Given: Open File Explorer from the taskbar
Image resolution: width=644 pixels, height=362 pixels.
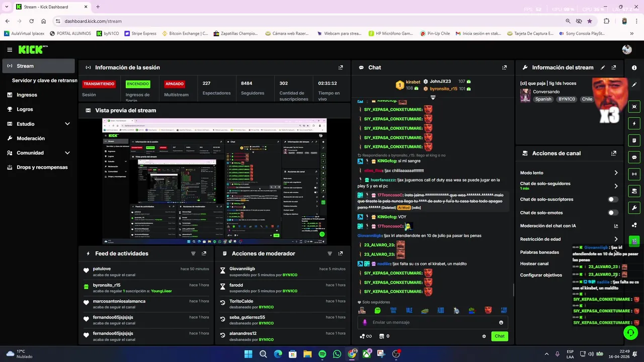Looking at the screenshot, I should pos(307,354).
